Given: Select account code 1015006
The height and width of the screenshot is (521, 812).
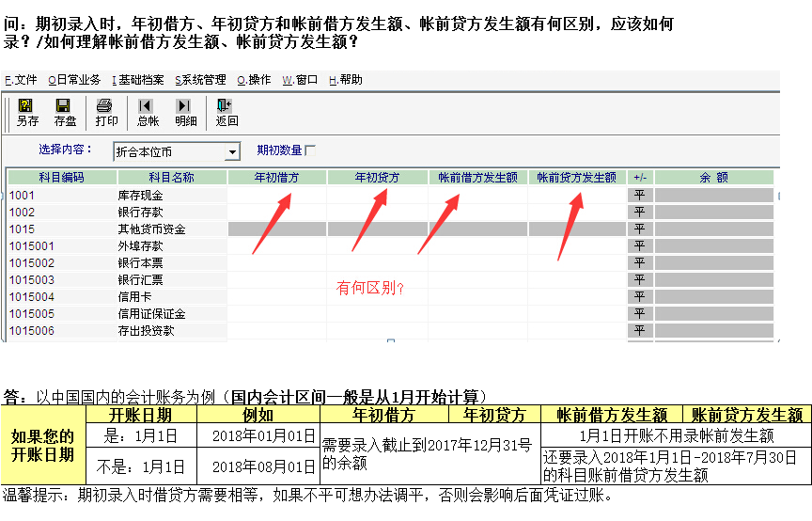Looking at the screenshot, I should coord(32,331).
